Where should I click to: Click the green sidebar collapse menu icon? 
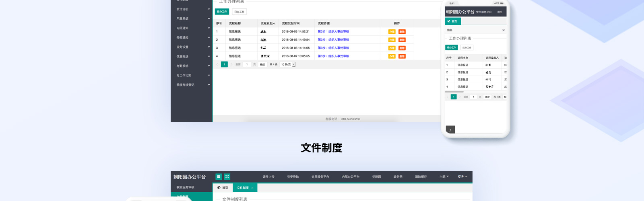pos(219,176)
